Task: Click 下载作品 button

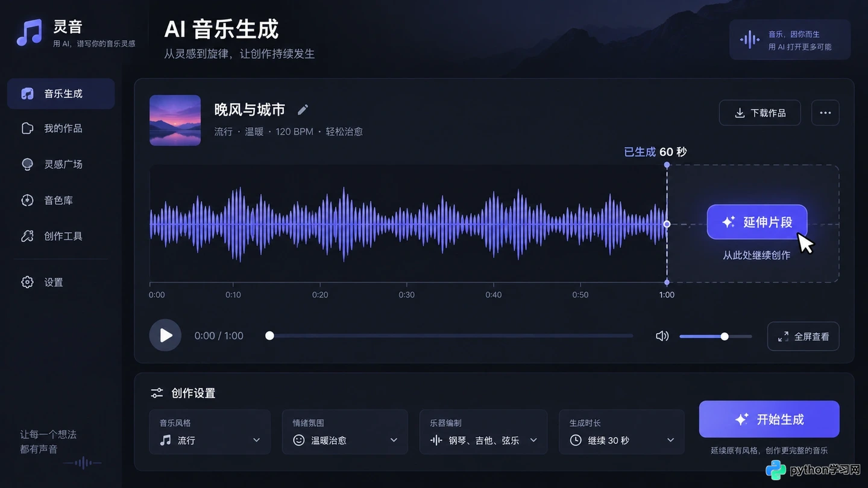Action: point(759,113)
